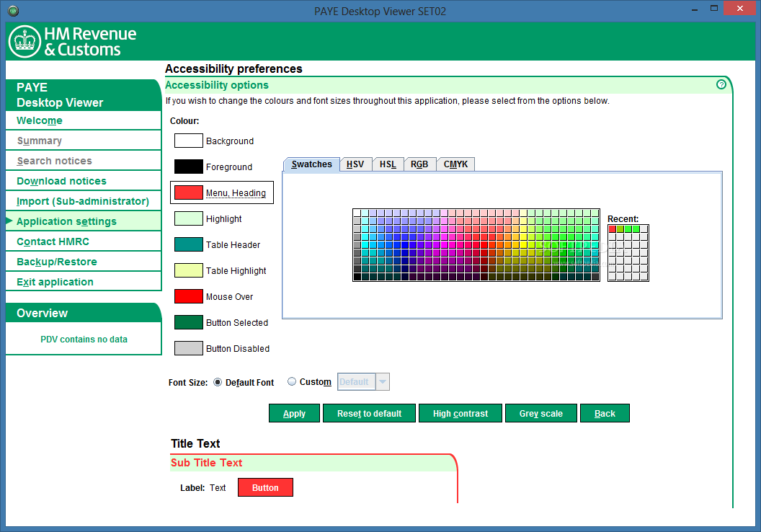Choose Exit application in sidebar
This screenshot has width=761, height=532.
[x=83, y=282]
